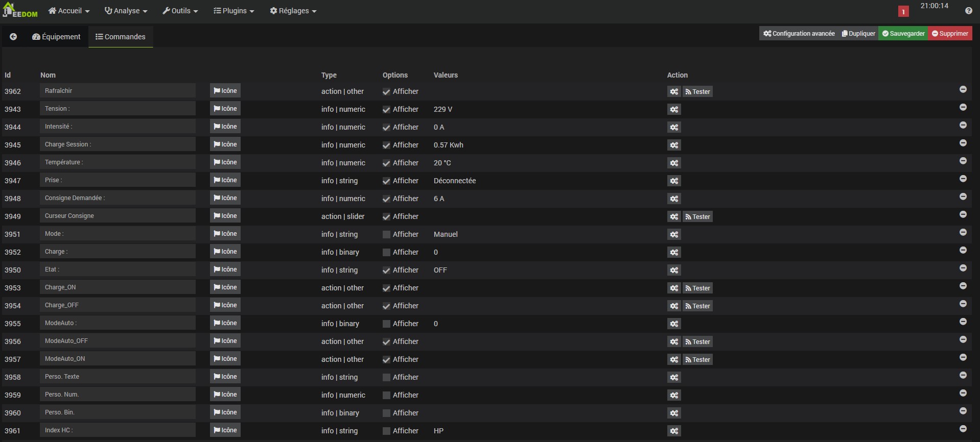
Task: Remove the ModeAuto_OFF command with minus icon
Action: coord(963,339)
